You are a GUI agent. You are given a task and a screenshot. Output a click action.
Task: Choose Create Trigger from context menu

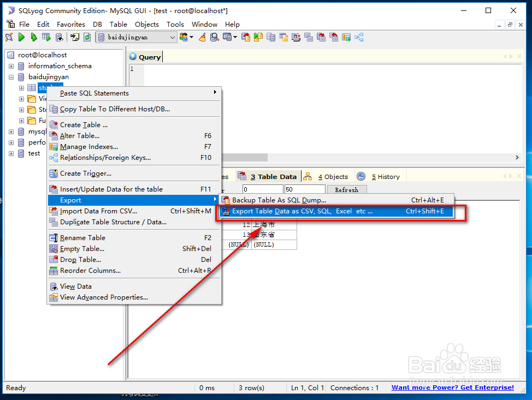(x=134, y=173)
